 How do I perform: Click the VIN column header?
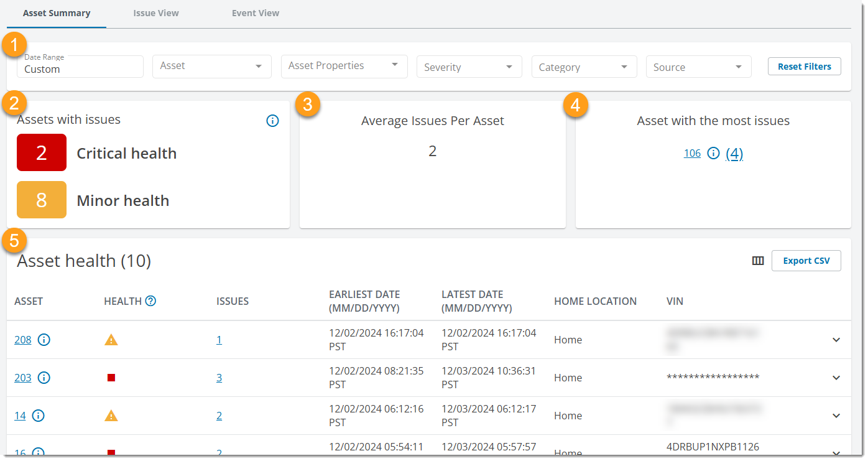point(675,301)
